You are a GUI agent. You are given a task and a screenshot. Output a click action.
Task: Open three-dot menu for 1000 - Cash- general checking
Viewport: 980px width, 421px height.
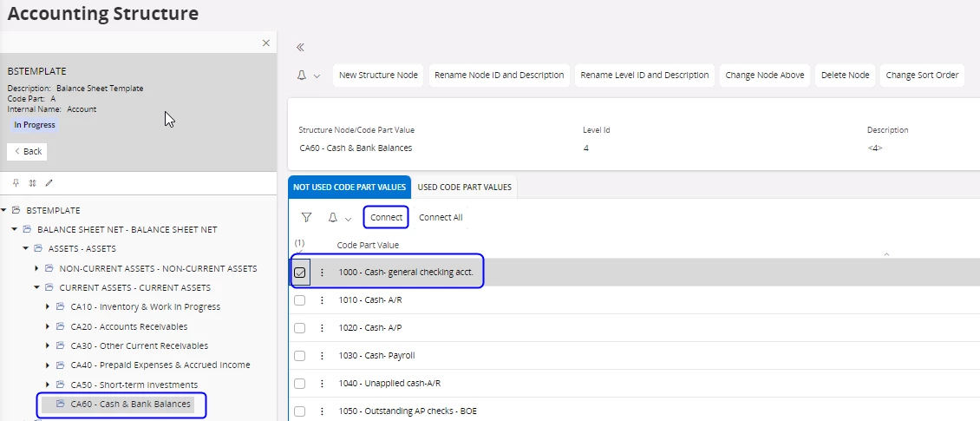[x=322, y=273]
